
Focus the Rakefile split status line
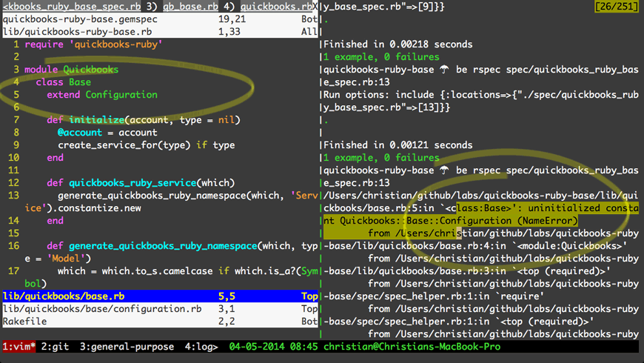[160, 321]
